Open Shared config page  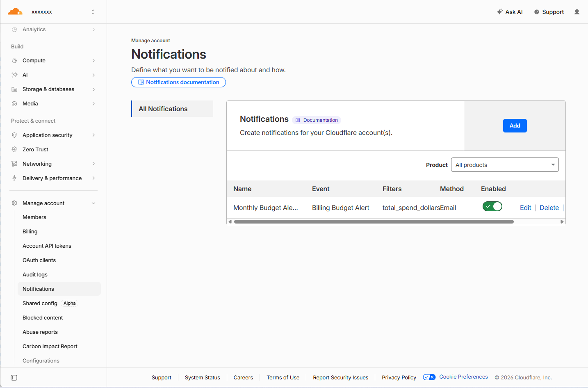tap(40, 304)
